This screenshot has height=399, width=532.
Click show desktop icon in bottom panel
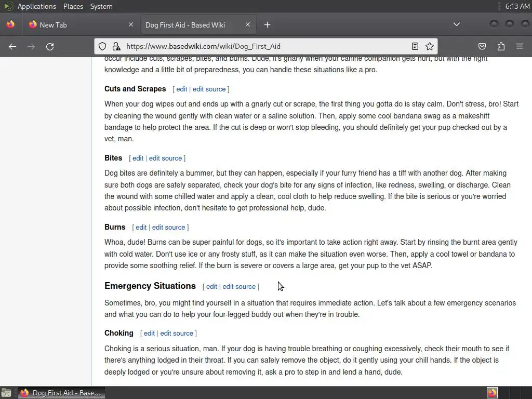pyautogui.click(x=6, y=393)
